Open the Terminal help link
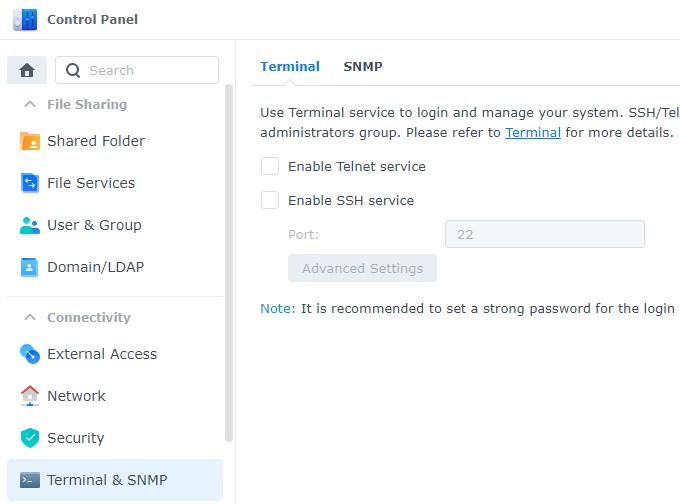The image size is (680, 504). point(532,132)
